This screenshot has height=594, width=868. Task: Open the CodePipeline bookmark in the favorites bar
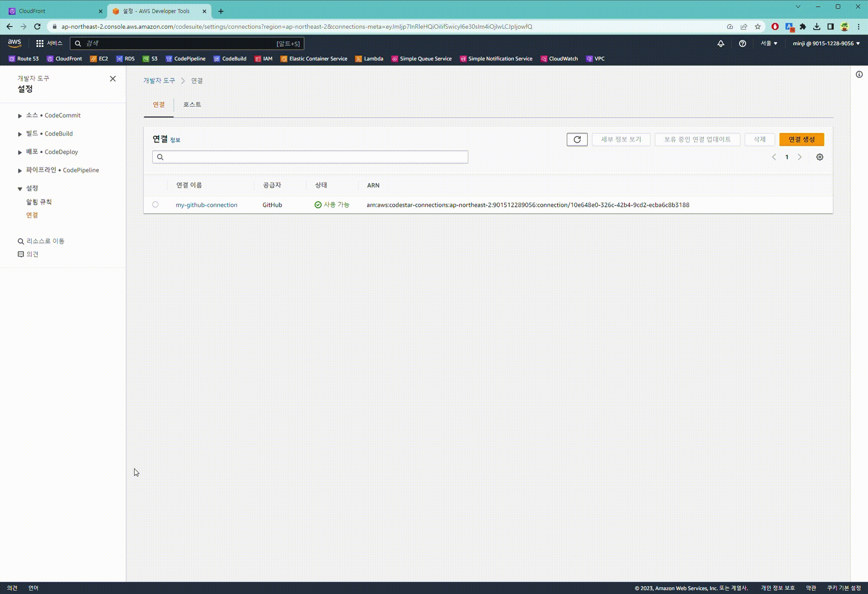coord(186,58)
